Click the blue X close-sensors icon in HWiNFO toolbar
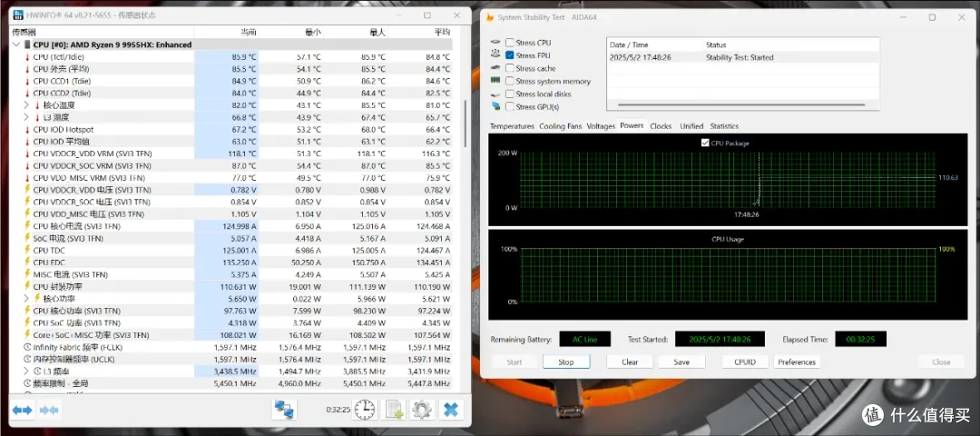This screenshot has height=436, width=980. tap(451, 410)
